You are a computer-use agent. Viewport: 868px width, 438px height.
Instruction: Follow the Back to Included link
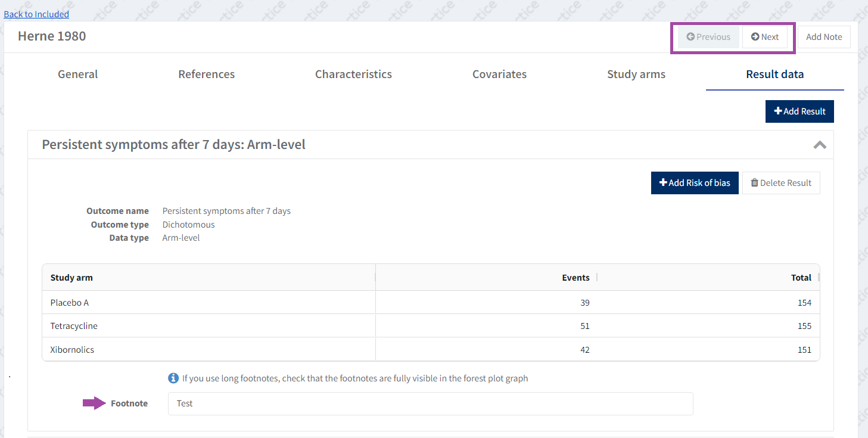pos(36,14)
